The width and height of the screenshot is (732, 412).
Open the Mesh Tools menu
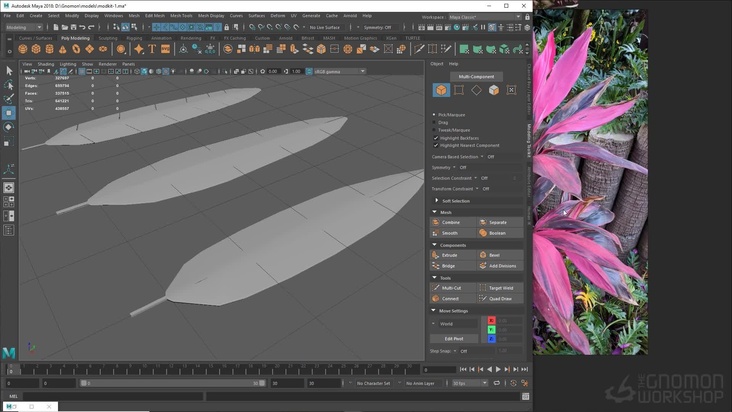(182, 16)
